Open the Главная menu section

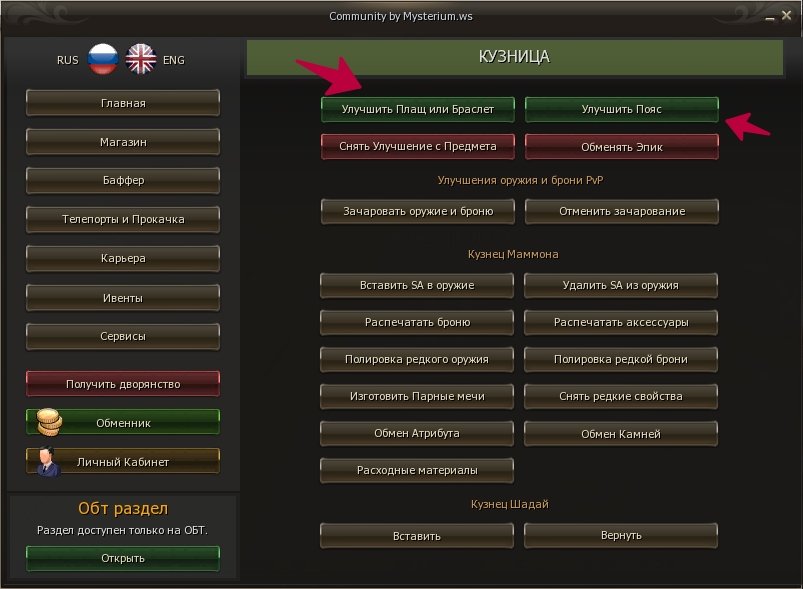[123, 103]
